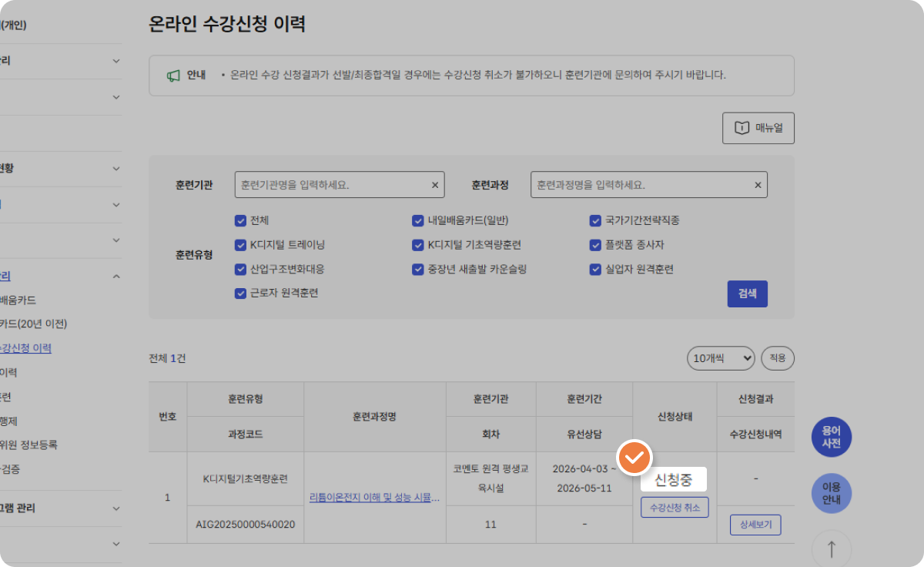
Task: Clear the 훈련과정 input with X icon
Action: pos(757,185)
